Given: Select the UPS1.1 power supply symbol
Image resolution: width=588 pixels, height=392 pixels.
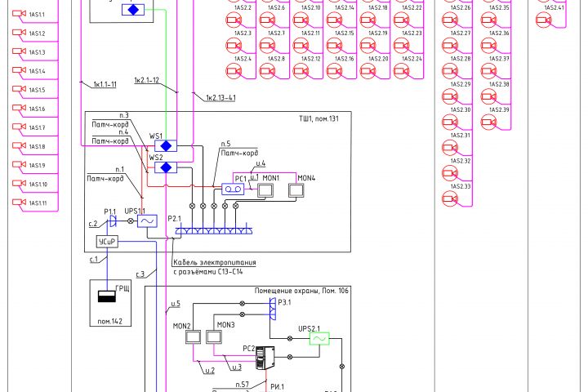Looking at the screenshot, I should tap(147, 221).
